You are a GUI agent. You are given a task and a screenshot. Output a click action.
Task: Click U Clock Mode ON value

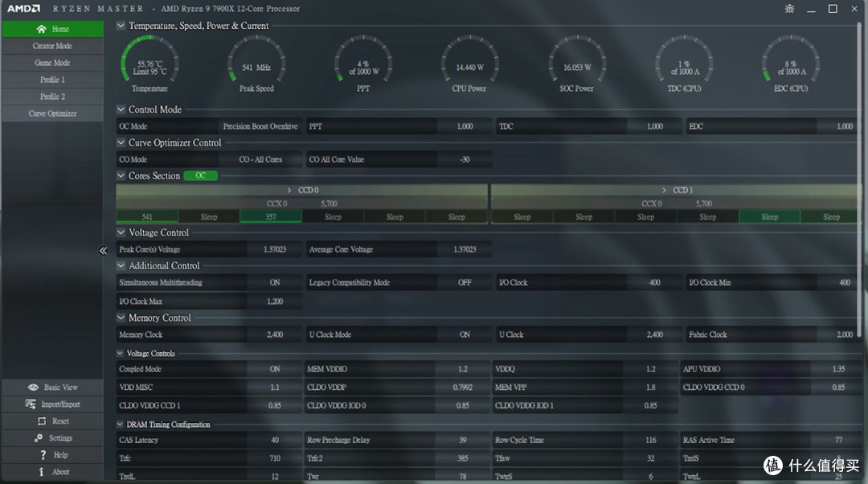(465, 334)
